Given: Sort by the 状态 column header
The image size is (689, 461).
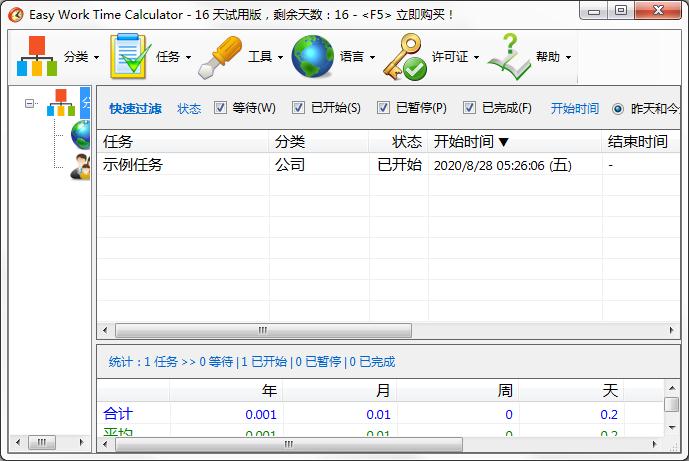Looking at the screenshot, I should coord(399,142).
